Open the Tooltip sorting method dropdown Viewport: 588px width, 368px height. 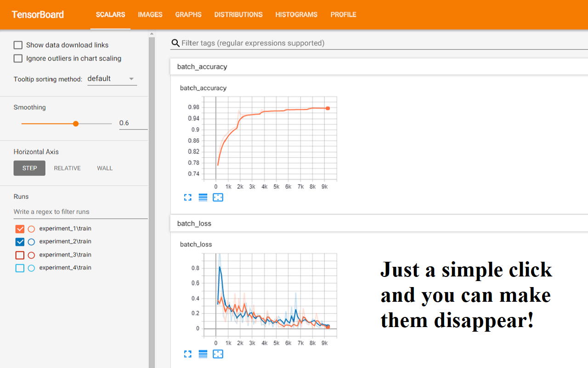click(x=112, y=78)
